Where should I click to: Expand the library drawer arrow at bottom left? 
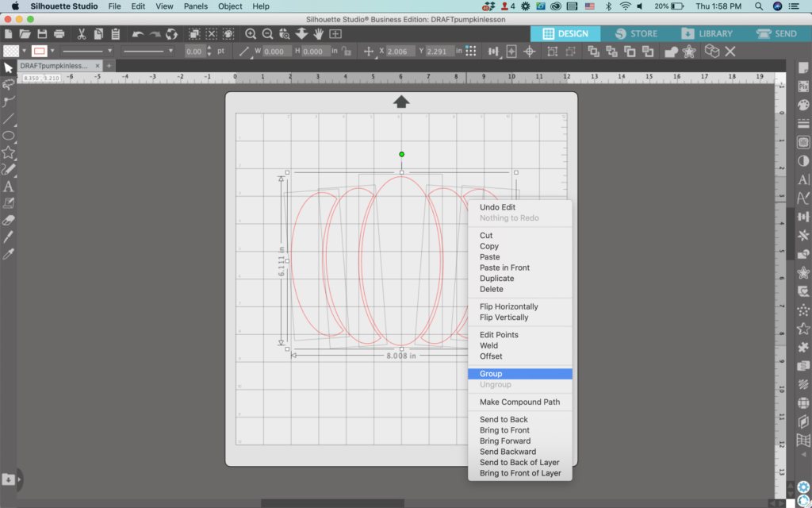[x=19, y=479]
